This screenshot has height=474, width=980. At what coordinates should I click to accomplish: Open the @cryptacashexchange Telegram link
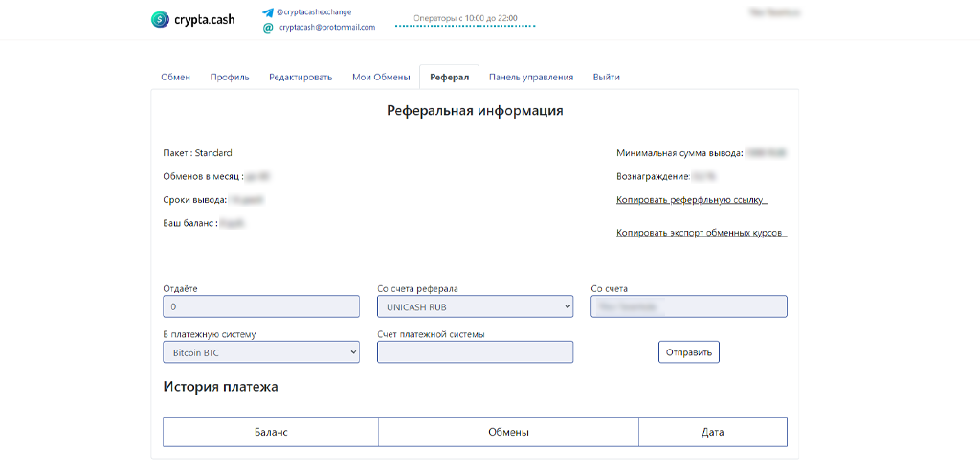pos(313,12)
